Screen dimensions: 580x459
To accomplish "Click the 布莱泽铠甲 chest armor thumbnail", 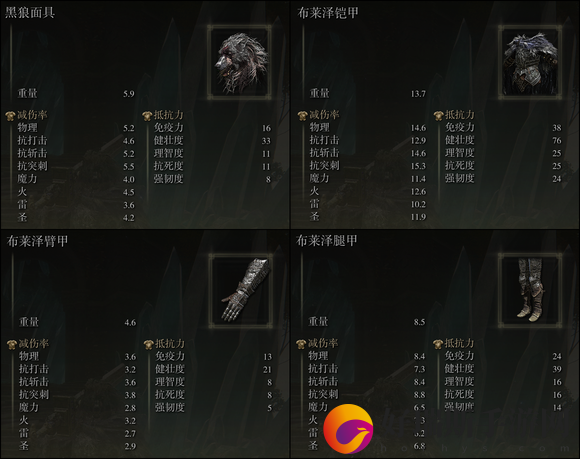I will pyautogui.click(x=530, y=62).
